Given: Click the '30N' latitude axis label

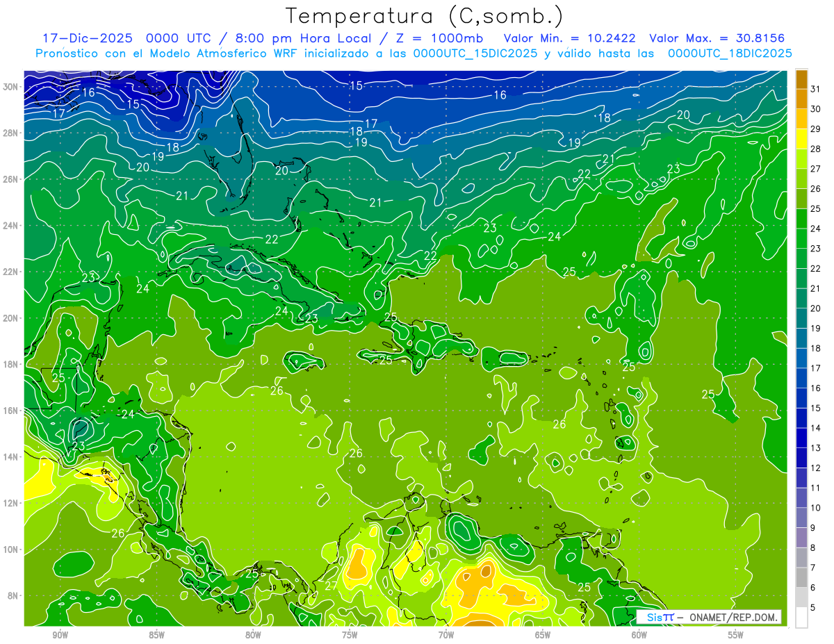Looking at the screenshot, I should tap(10, 87).
